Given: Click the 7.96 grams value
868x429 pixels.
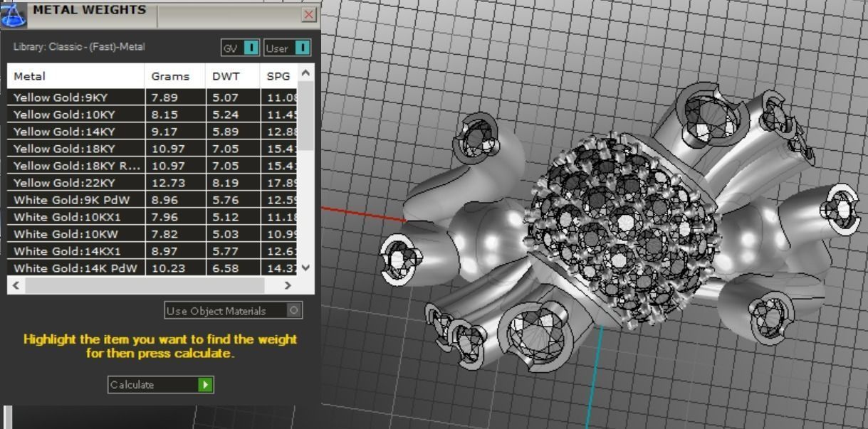Looking at the screenshot, I should pos(164,217).
